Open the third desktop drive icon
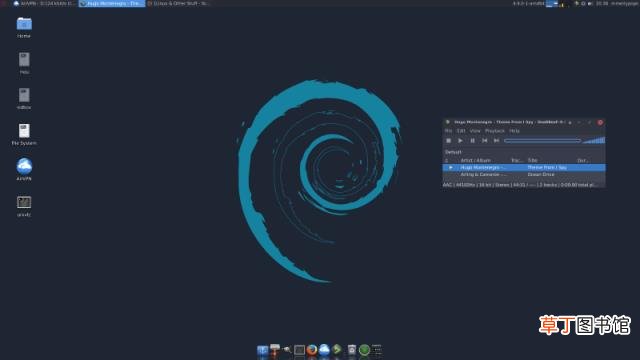The height and width of the screenshot is (360, 640). pyautogui.click(x=24, y=96)
